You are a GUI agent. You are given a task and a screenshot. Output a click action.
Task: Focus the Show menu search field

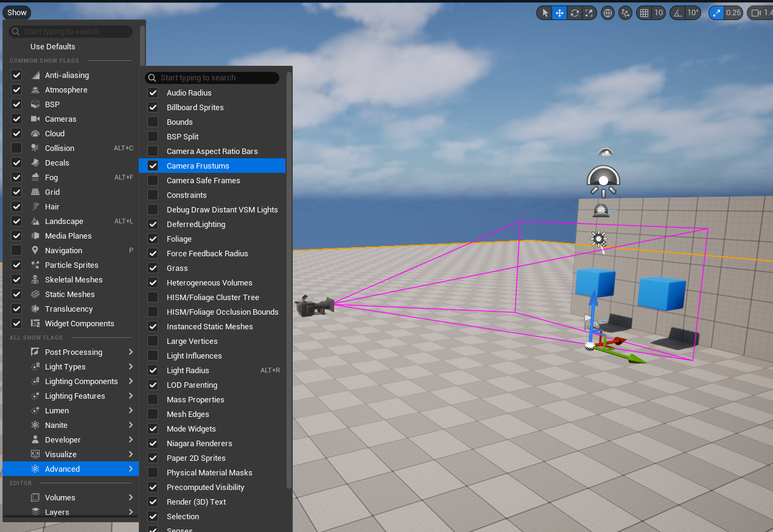coord(71,31)
